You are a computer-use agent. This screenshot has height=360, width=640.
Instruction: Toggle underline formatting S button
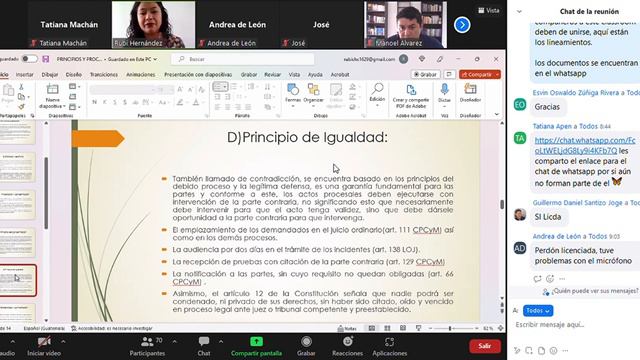[x=115, y=102]
